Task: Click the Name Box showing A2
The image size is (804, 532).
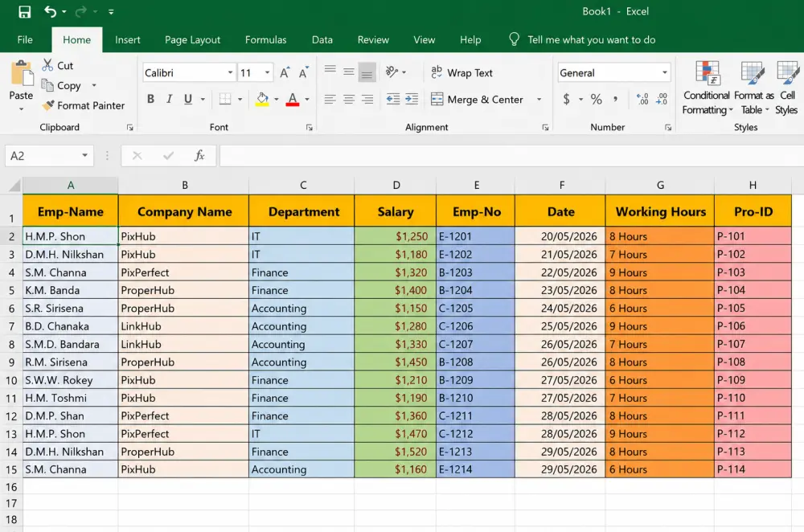Action: [x=49, y=156]
